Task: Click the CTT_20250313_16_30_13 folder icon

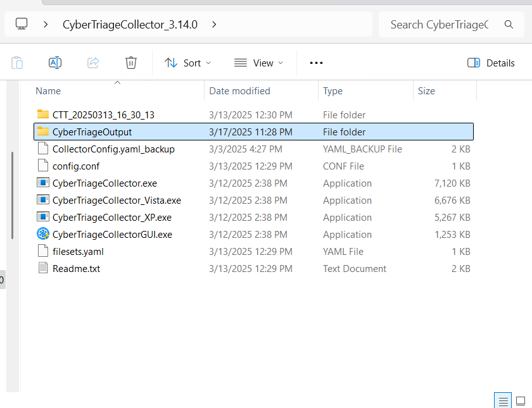Action: [x=43, y=114]
